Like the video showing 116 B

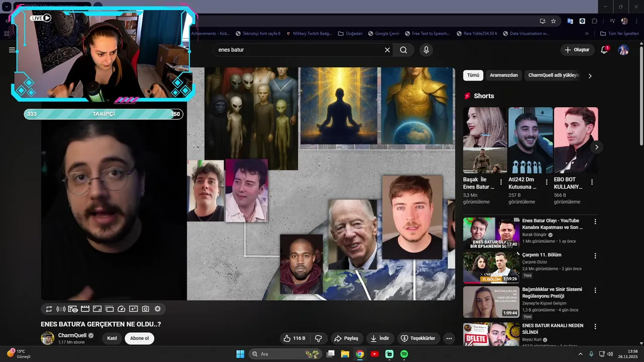pos(294,338)
